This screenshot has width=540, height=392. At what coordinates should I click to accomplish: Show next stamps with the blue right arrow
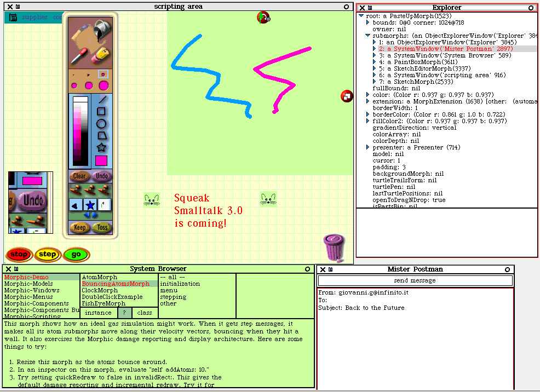[x=95, y=216]
